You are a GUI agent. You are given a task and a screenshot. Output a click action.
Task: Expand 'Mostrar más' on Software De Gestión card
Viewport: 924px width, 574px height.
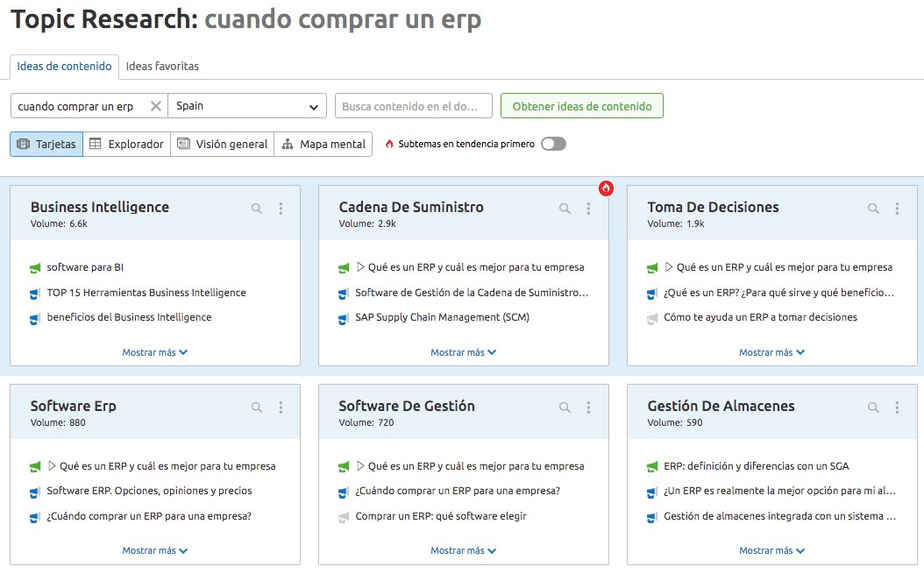point(463,551)
